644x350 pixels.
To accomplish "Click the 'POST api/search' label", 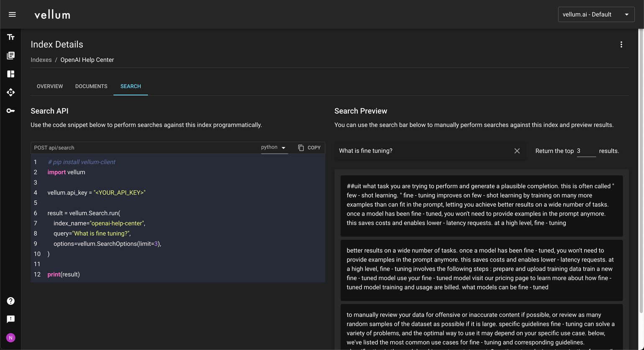I will point(54,147).
